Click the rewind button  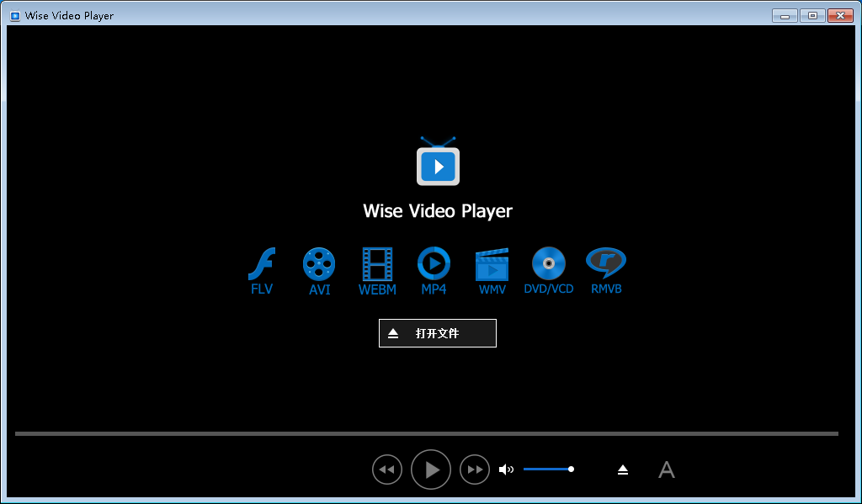click(x=387, y=470)
